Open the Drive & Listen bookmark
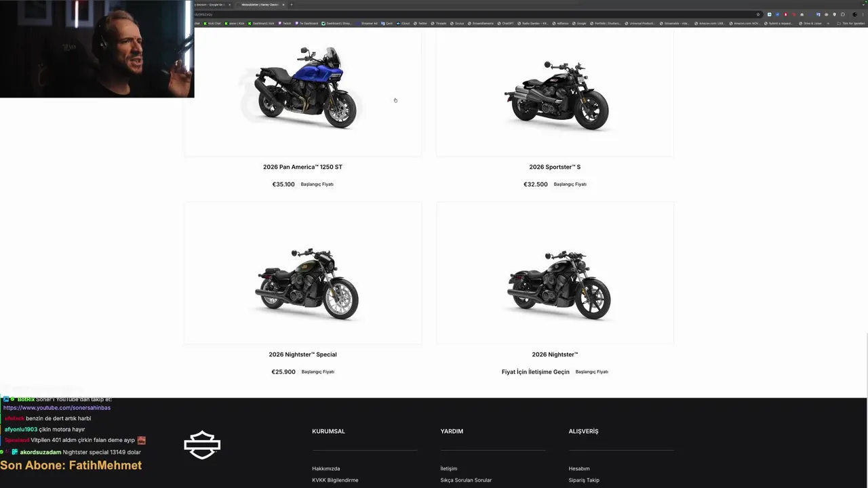This screenshot has width=868, height=488. pyautogui.click(x=810, y=23)
